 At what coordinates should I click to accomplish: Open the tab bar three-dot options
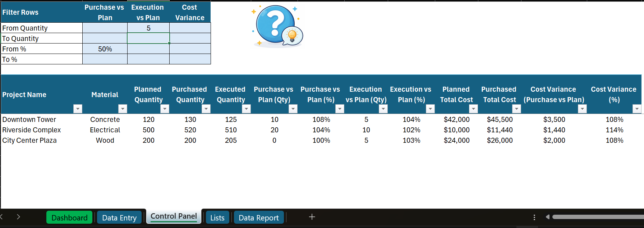tap(534, 217)
